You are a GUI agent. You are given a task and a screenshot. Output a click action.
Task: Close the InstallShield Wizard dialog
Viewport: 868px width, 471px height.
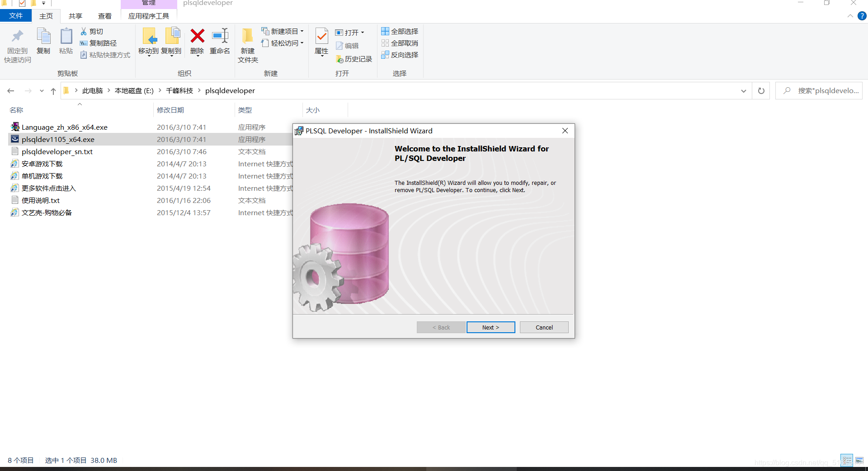coord(565,131)
